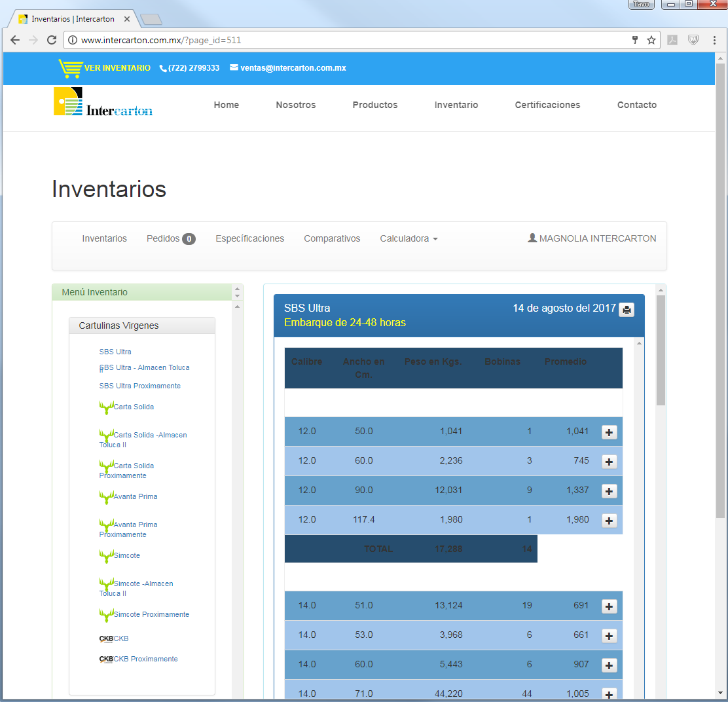Click the shopping cart Ver Inventario icon
The image size is (728, 702).
70,68
